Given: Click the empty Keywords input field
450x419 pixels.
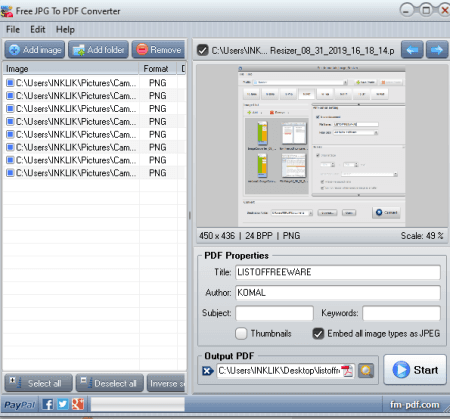Looking at the screenshot, I should [x=401, y=313].
